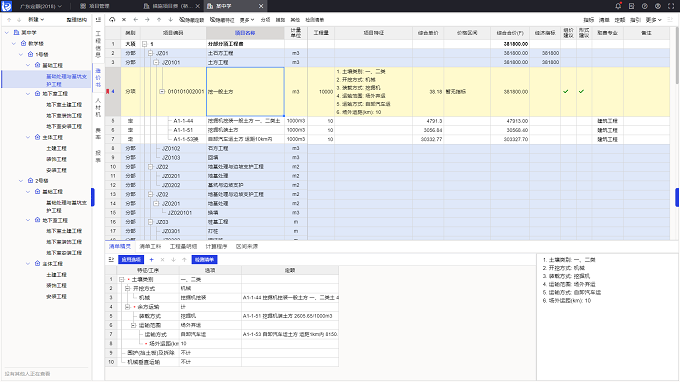Click the 分项 toolbar button
The height and width of the screenshot is (382, 680).
point(265,20)
